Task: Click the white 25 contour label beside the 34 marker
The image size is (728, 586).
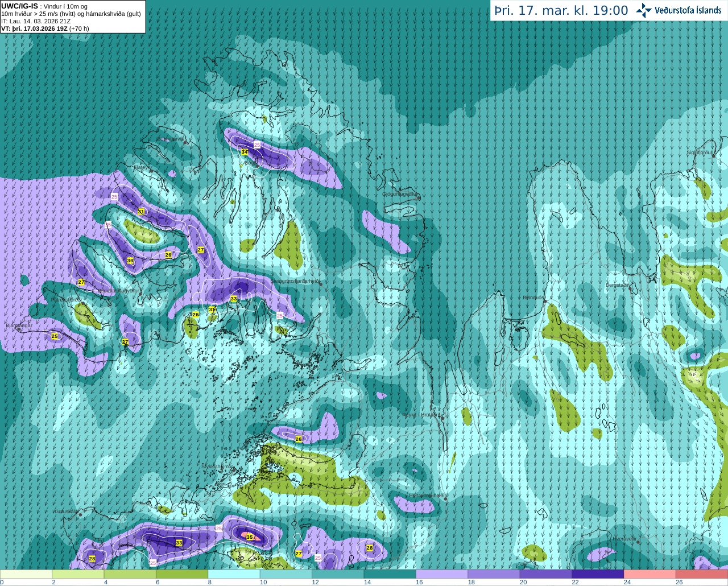Action: tap(257, 145)
